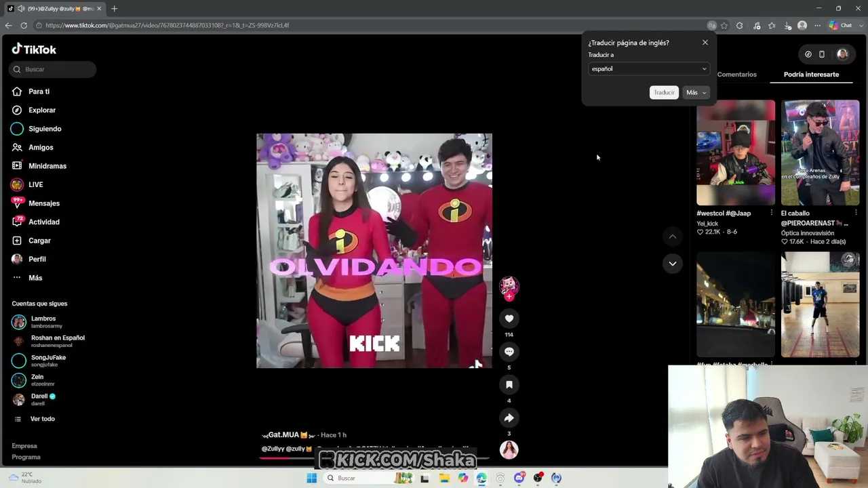Share the video using the arrow icon

click(x=509, y=418)
